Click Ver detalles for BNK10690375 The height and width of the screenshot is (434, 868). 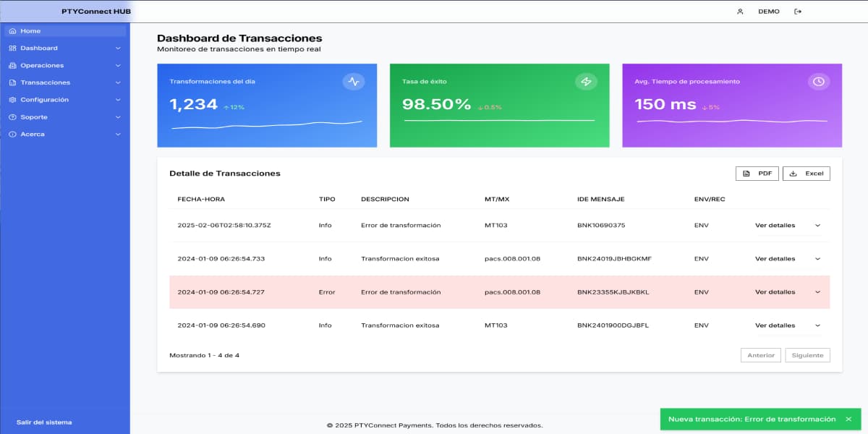[775, 226]
